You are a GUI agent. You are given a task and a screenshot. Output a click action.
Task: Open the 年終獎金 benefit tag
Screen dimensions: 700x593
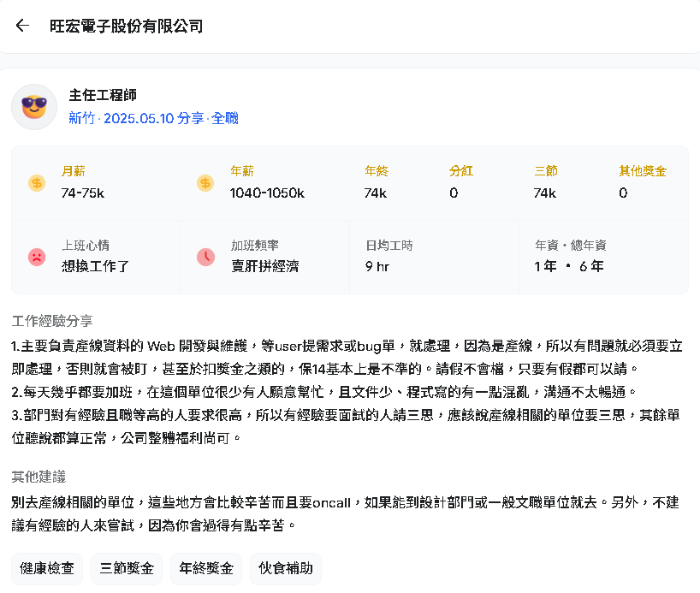click(206, 568)
